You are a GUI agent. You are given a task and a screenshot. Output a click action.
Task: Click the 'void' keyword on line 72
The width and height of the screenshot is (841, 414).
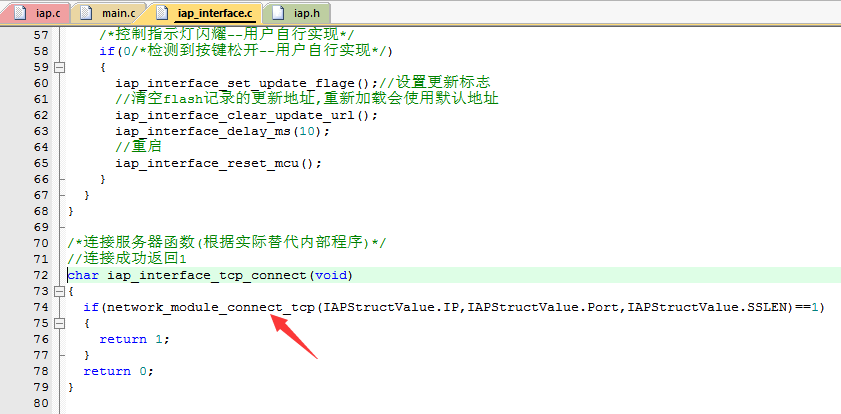(330, 276)
